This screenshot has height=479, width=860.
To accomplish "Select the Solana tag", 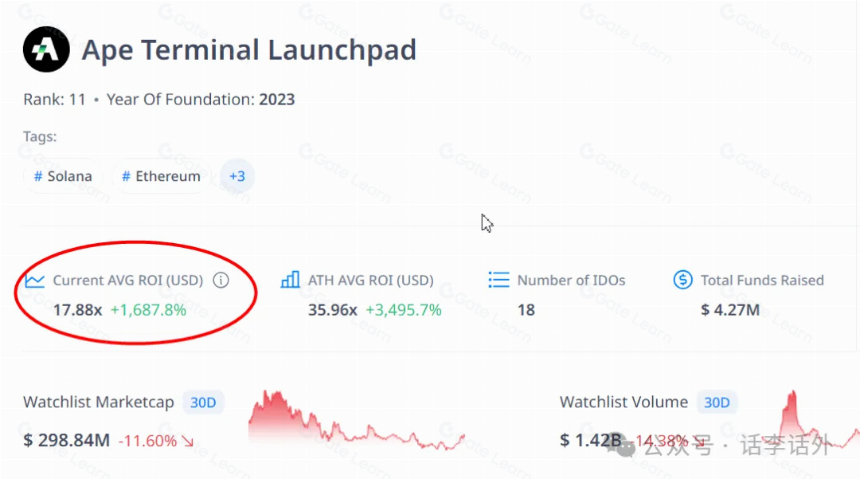I will 63,176.
